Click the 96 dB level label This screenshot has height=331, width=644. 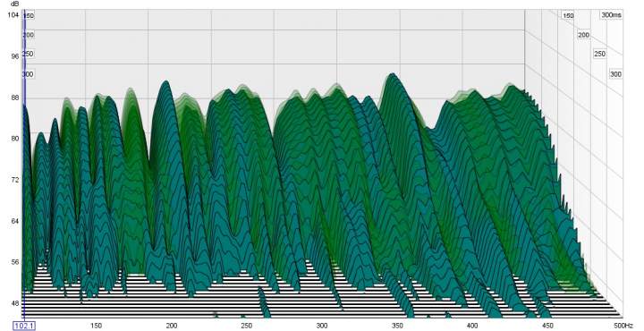(x=15, y=56)
